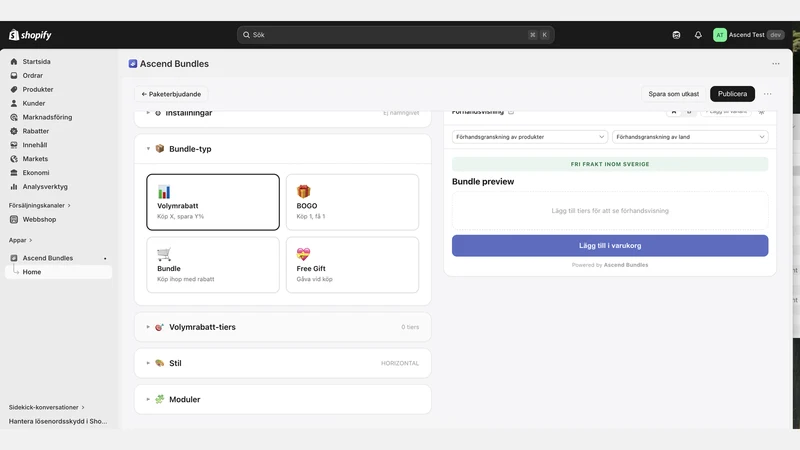Click Publicera button

[732, 94]
